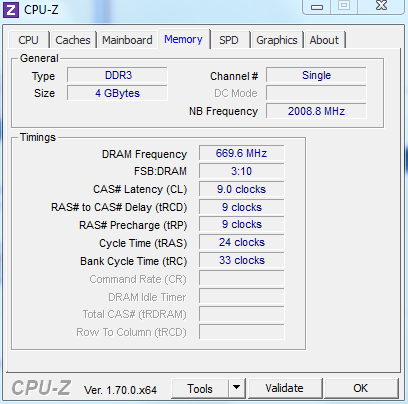The height and width of the screenshot is (404, 408).
Task: Switch to the CPU tab
Action: (x=29, y=40)
